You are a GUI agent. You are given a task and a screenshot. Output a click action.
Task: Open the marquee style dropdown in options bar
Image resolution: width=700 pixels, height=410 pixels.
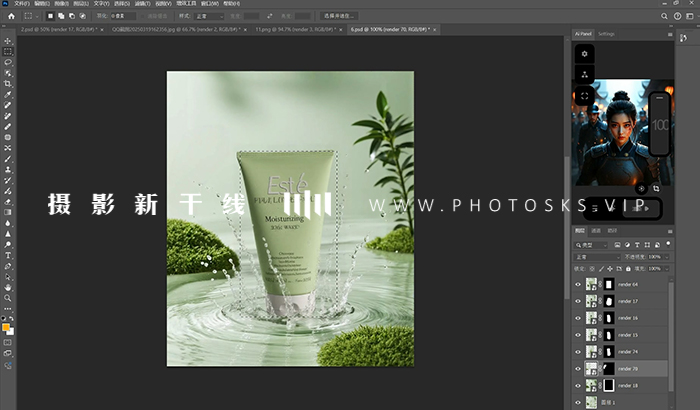210,16
